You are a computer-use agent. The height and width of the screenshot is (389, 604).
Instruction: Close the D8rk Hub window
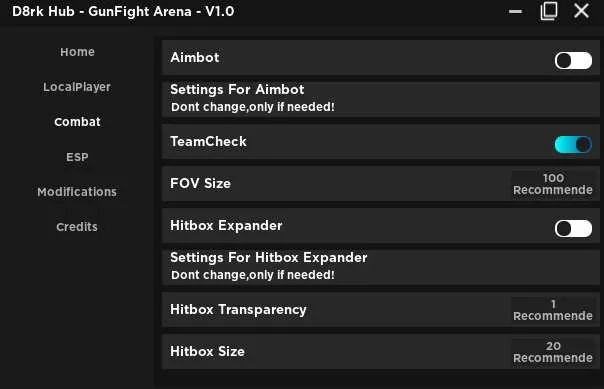pyautogui.click(x=581, y=11)
